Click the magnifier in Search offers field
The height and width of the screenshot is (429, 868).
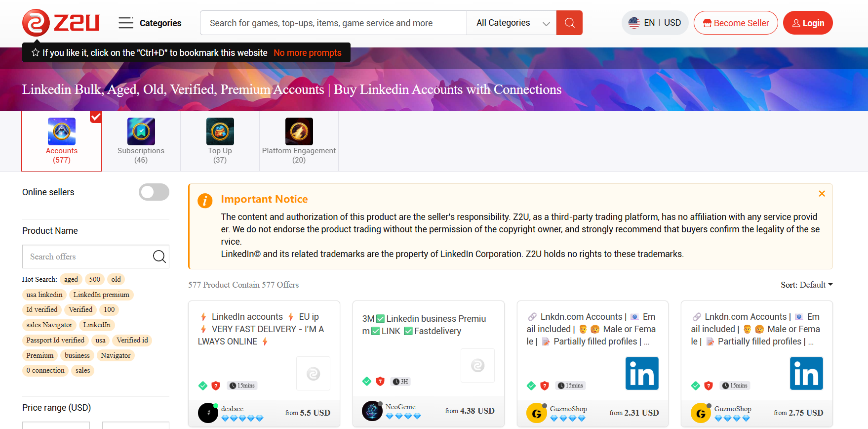159,257
